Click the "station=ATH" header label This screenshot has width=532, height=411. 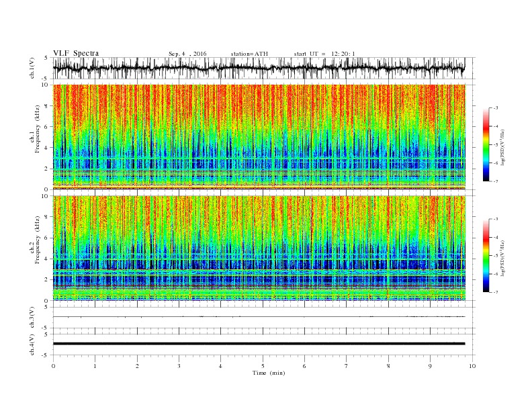[249, 54]
